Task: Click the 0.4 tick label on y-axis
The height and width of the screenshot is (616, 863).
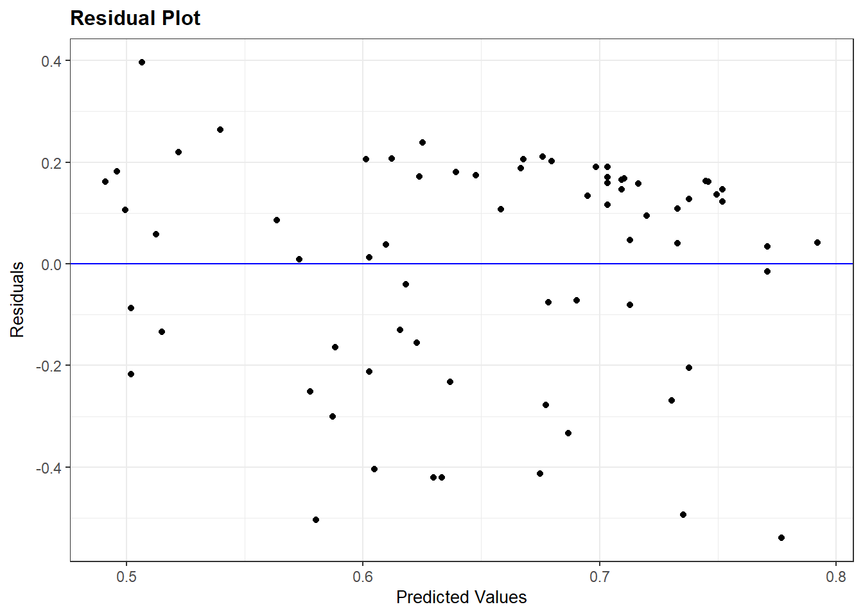Action: coord(51,62)
